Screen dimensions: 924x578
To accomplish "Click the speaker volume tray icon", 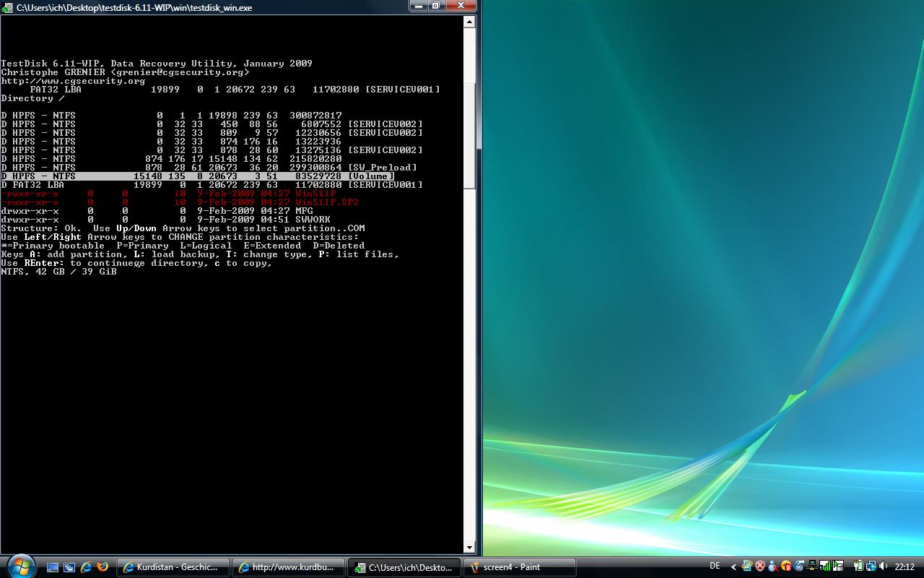I will [x=884, y=566].
